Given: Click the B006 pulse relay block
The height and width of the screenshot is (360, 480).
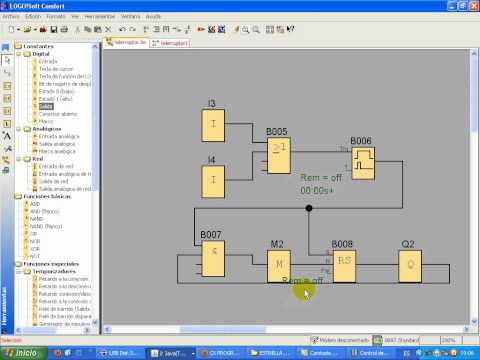Looking at the screenshot, I should [x=363, y=163].
